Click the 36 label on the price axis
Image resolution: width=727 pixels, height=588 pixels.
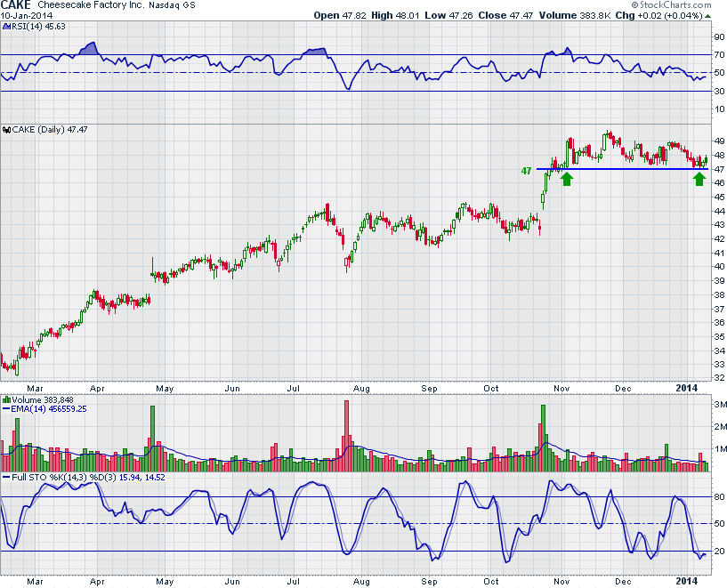point(719,323)
